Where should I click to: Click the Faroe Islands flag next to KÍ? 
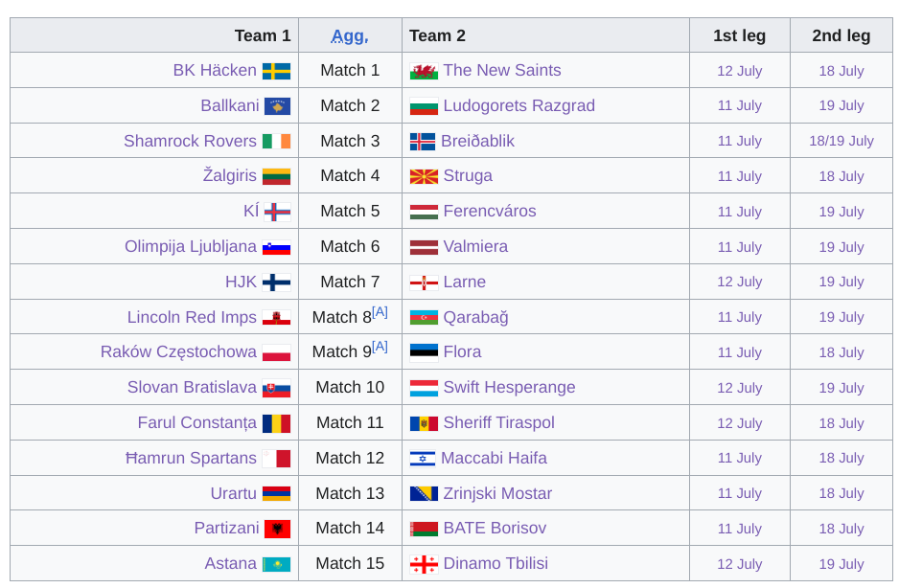[278, 212]
